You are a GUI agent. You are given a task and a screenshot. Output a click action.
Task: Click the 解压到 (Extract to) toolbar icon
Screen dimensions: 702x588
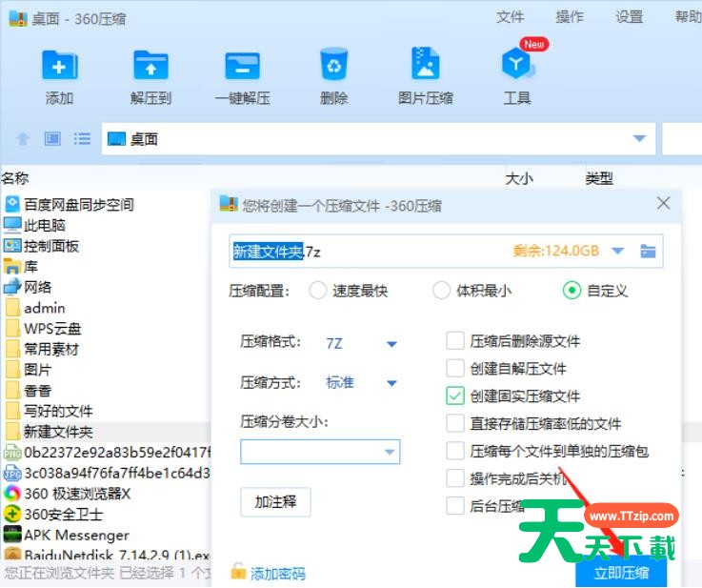click(x=150, y=66)
